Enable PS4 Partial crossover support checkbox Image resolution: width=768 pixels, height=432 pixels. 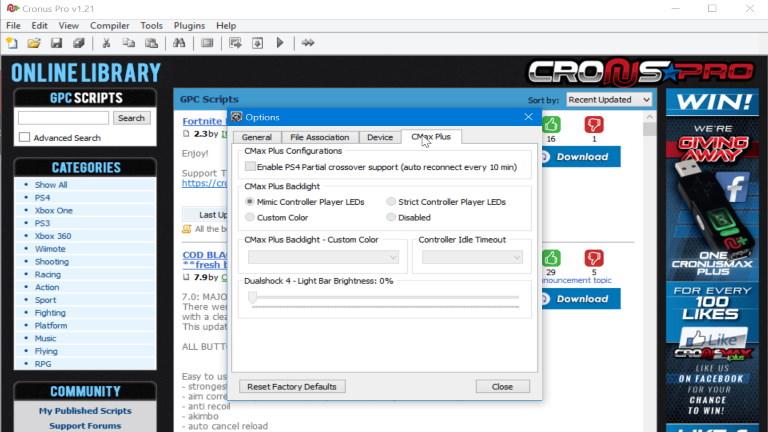click(251, 166)
